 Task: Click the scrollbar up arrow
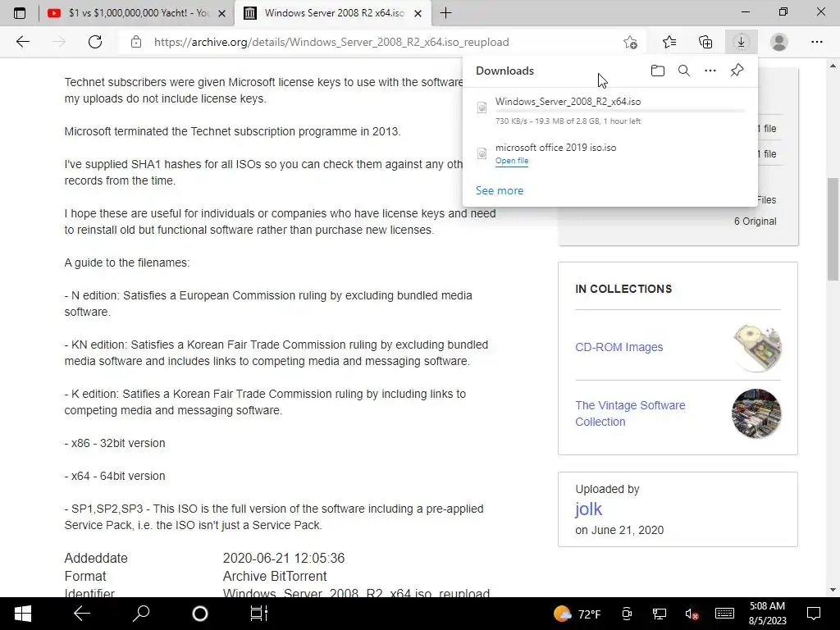point(833,66)
